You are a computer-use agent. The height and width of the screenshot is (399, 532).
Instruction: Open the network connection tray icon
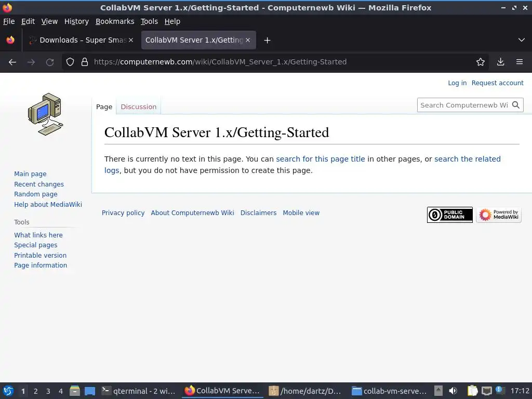click(x=486, y=391)
